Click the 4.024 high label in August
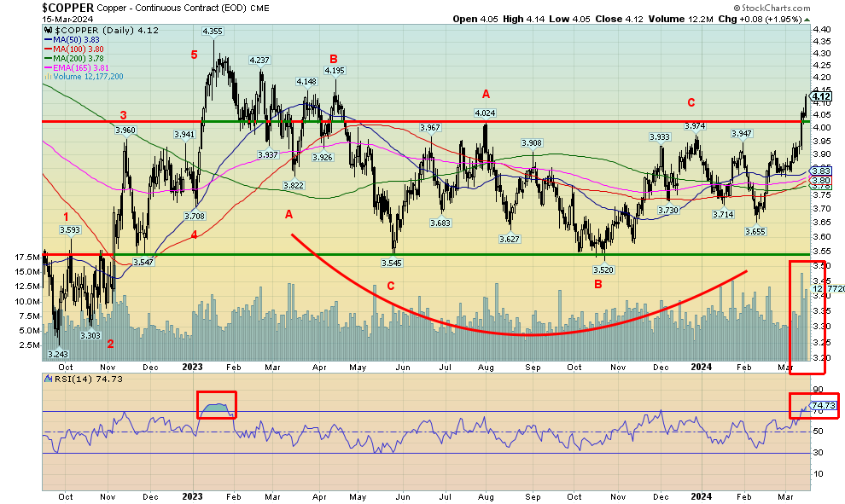The height and width of the screenshot is (504, 845). point(486,113)
